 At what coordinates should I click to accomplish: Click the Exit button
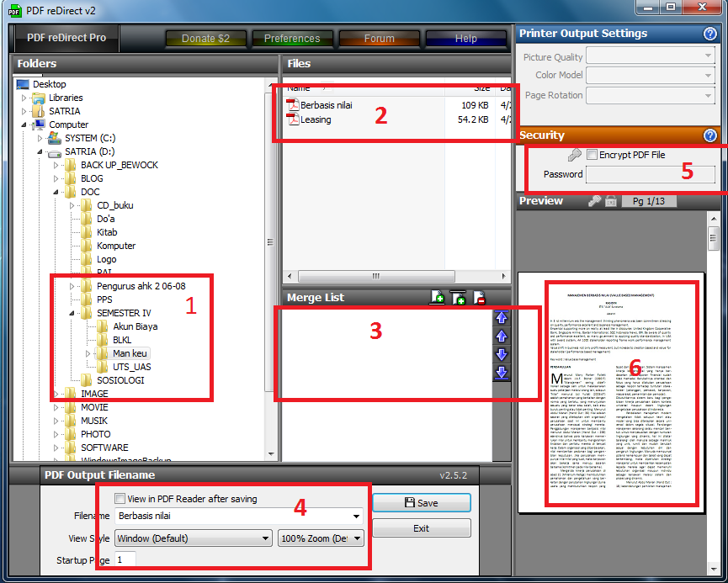pyautogui.click(x=422, y=528)
